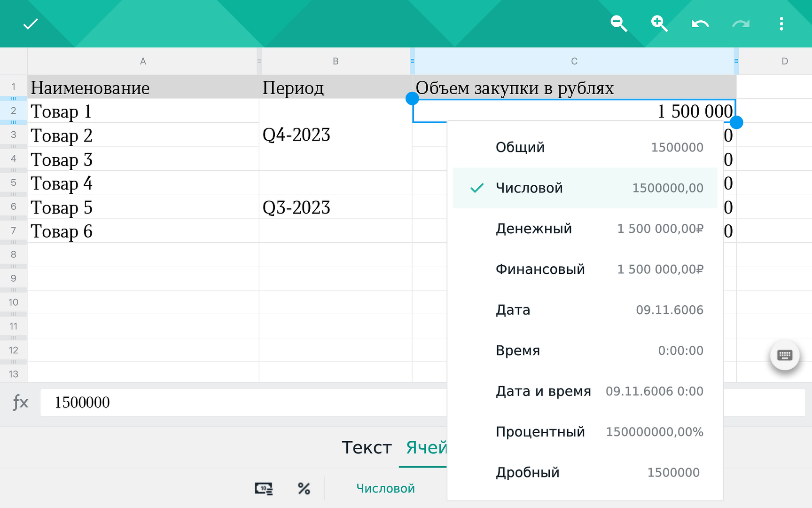Select cell Товар 1
812x508 pixels.
(143, 111)
